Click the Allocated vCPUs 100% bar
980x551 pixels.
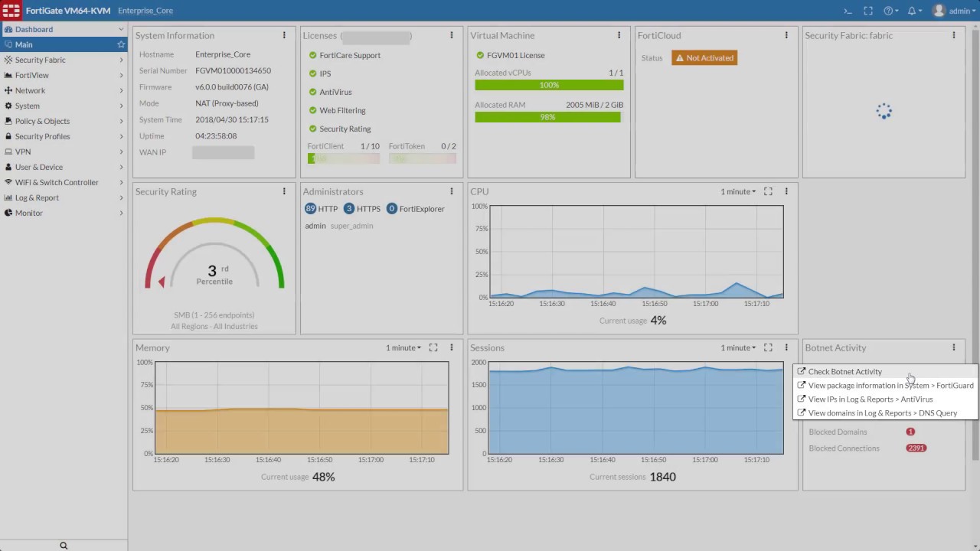point(549,85)
